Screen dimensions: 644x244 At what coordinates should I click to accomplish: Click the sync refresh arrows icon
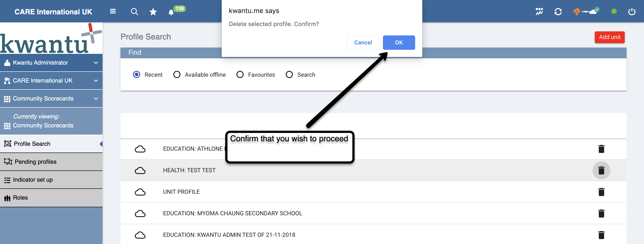(x=558, y=11)
